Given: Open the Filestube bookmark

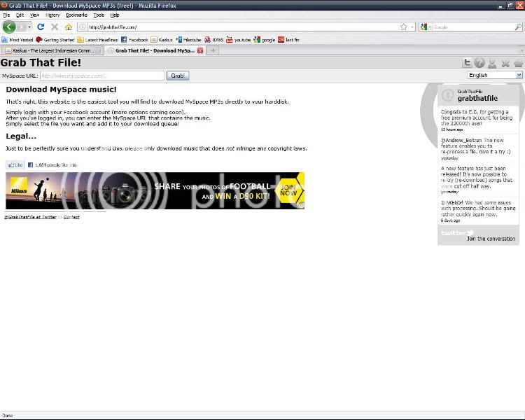Looking at the screenshot, I should point(188,40).
